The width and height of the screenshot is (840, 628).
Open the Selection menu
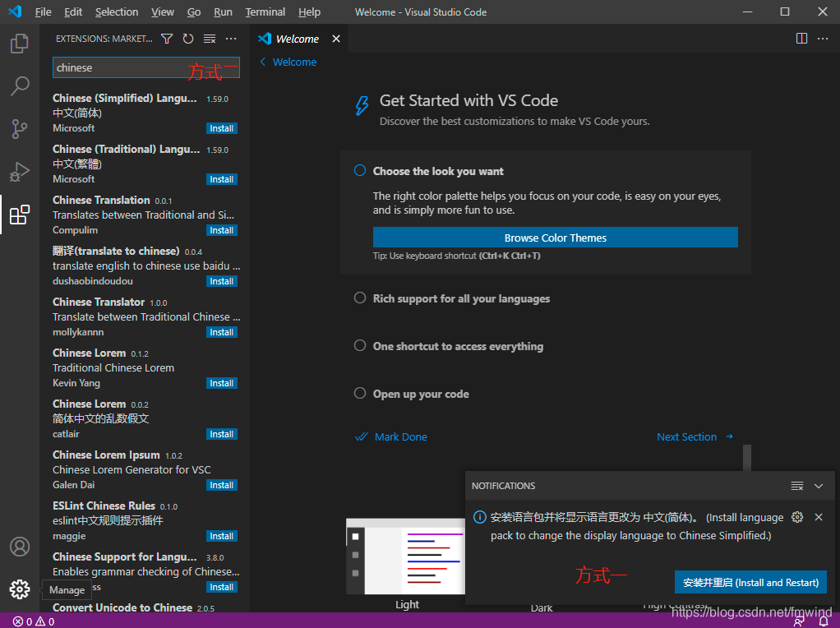click(x=117, y=12)
